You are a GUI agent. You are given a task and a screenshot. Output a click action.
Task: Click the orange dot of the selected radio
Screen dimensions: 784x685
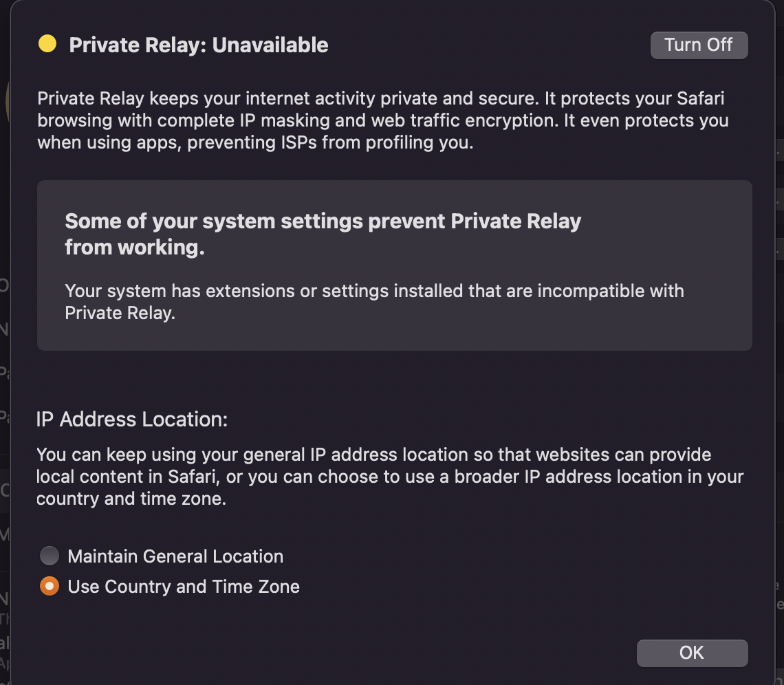click(50, 587)
